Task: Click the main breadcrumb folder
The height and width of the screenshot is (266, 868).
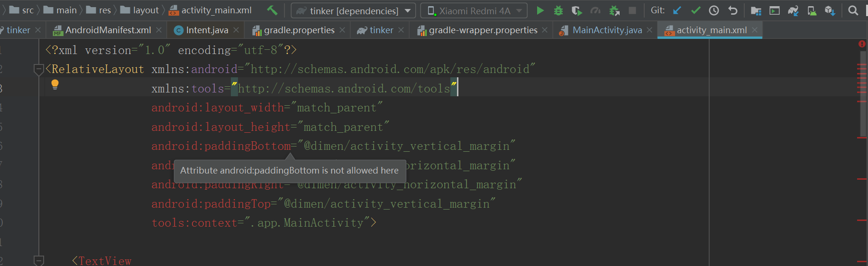Action: 60,10
